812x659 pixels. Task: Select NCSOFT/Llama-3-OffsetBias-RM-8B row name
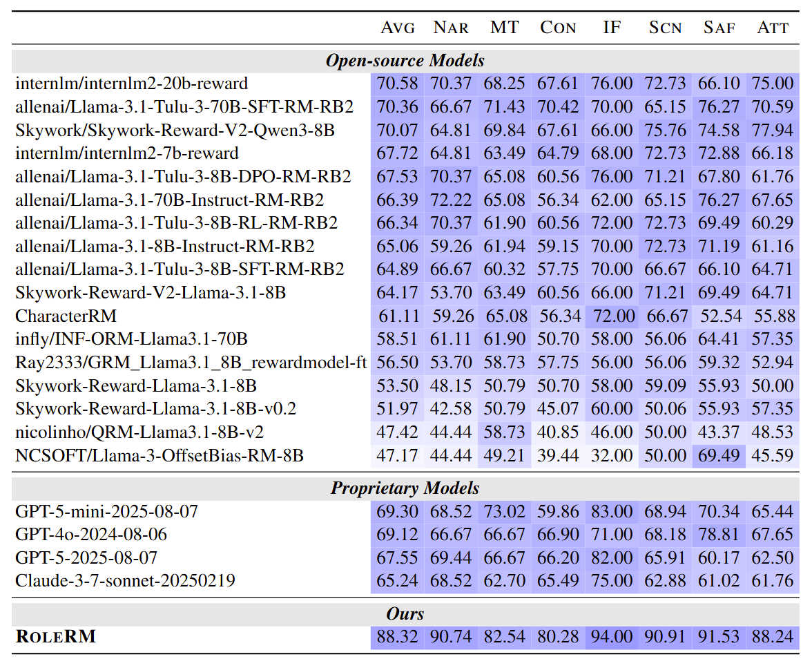tap(159, 456)
